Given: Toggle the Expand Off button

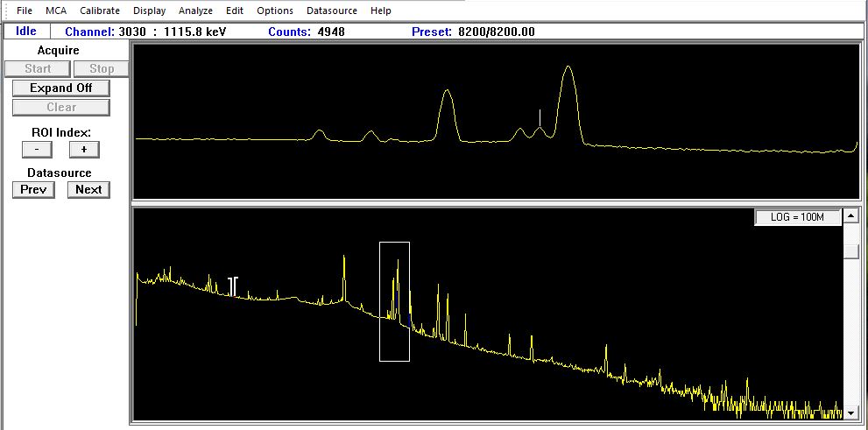Looking at the screenshot, I should tap(60, 88).
